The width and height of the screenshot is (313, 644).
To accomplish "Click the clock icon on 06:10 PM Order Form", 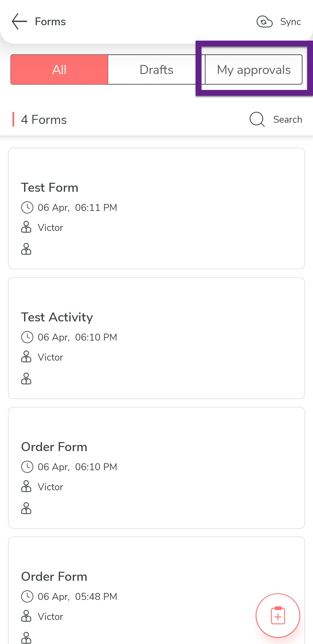I will point(27,467).
